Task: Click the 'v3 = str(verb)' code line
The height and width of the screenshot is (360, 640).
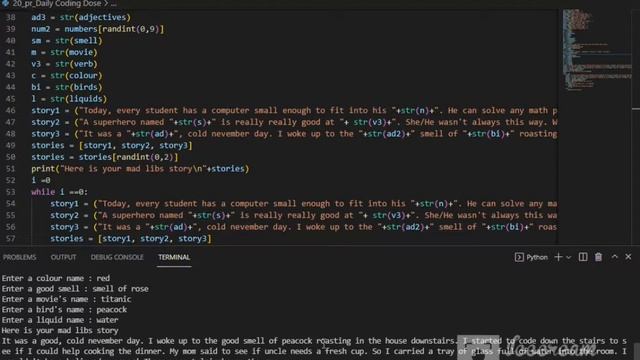Action: 64,64
